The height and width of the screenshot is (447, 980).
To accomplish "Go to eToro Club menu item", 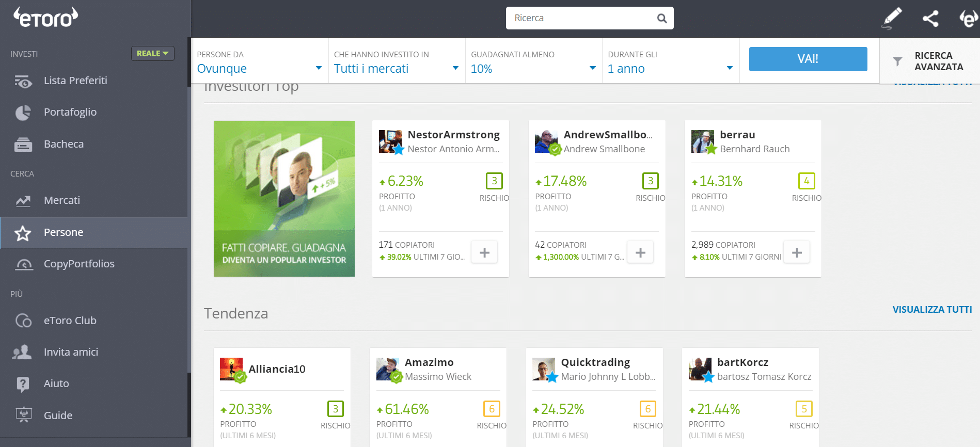I will pyautogui.click(x=70, y=321).
